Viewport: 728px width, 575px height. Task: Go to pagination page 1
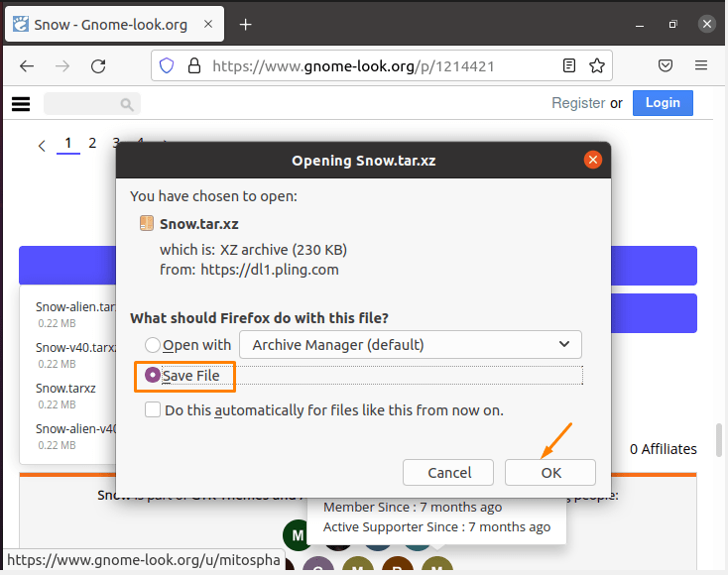(68, 143)
